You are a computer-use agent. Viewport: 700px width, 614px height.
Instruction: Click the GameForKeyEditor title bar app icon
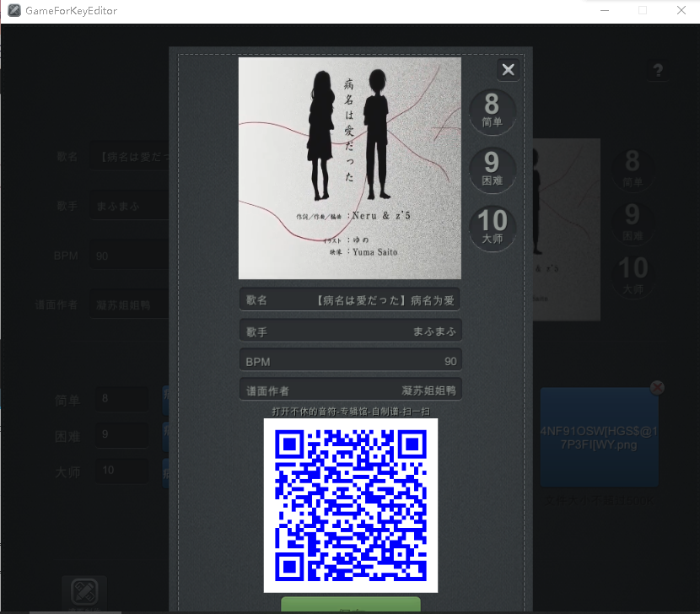14,10
